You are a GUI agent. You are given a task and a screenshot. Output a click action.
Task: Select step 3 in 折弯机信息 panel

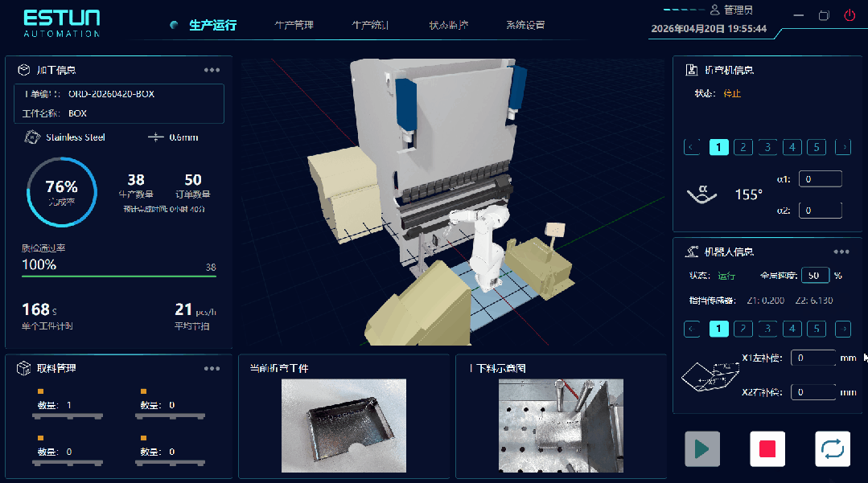767,147
